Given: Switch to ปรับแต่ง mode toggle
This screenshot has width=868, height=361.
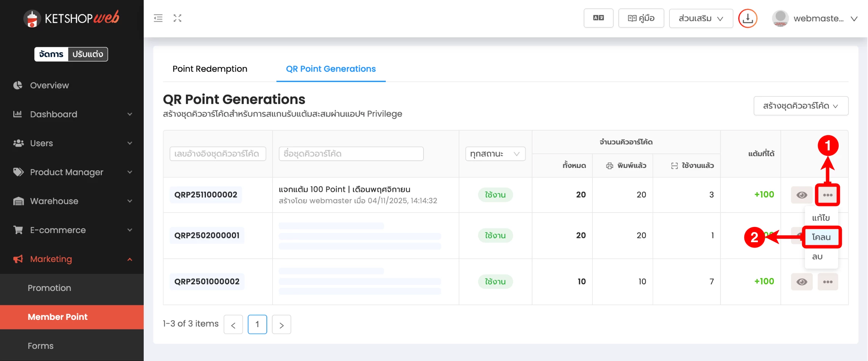Looking at the screenshot, I should click(88, 54).
